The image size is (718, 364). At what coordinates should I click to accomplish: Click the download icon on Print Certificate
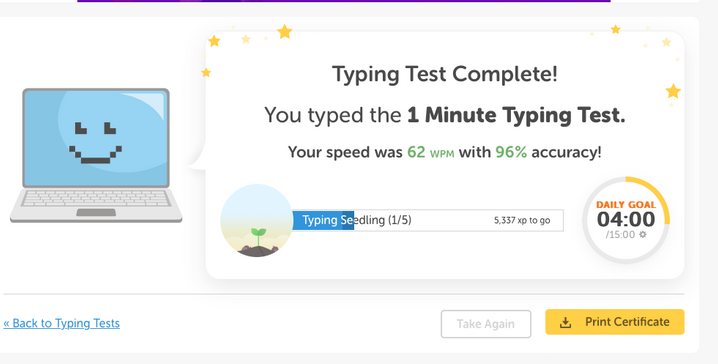[x=566, y=323]
